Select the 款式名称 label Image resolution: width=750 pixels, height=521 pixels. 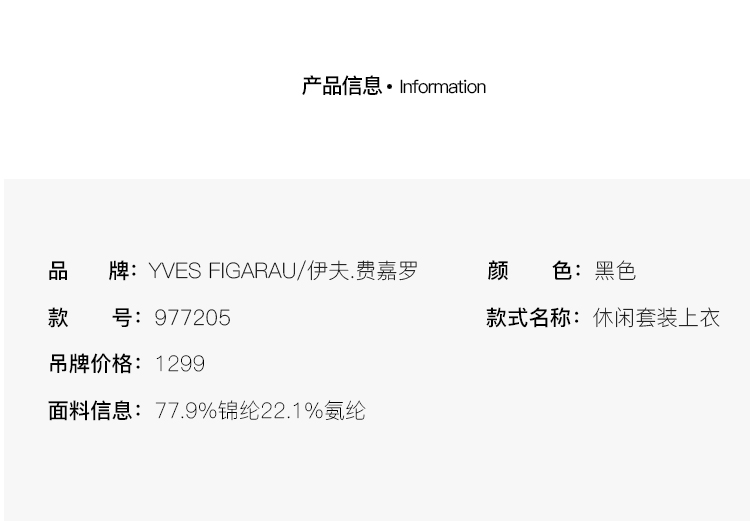click(x=531, y=318)
